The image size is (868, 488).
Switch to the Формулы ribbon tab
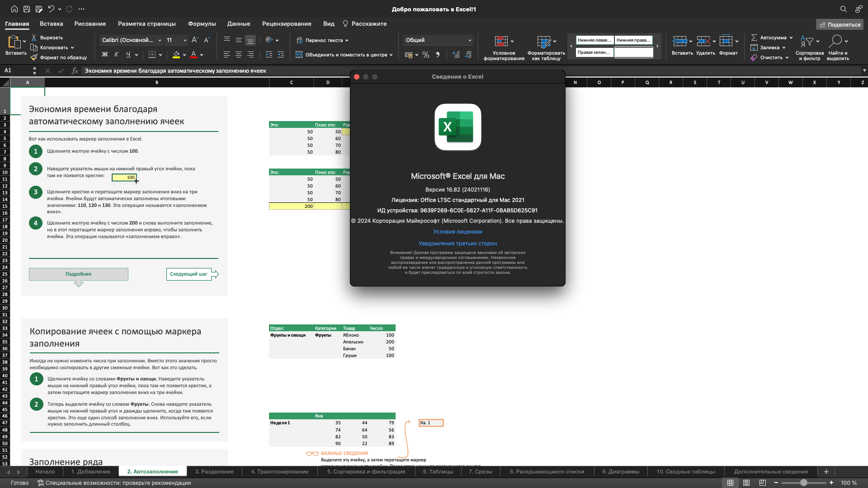point(202,23)
